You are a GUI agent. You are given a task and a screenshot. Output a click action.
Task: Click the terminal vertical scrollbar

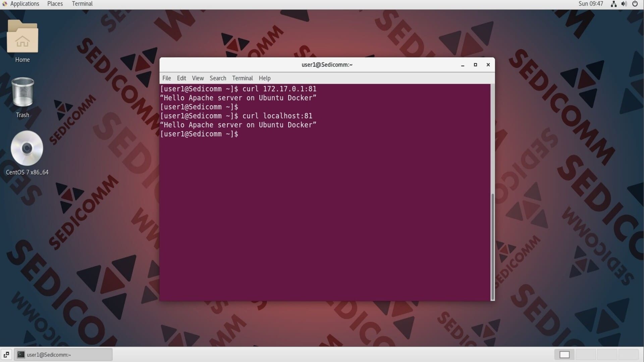(x=492, y=246)
